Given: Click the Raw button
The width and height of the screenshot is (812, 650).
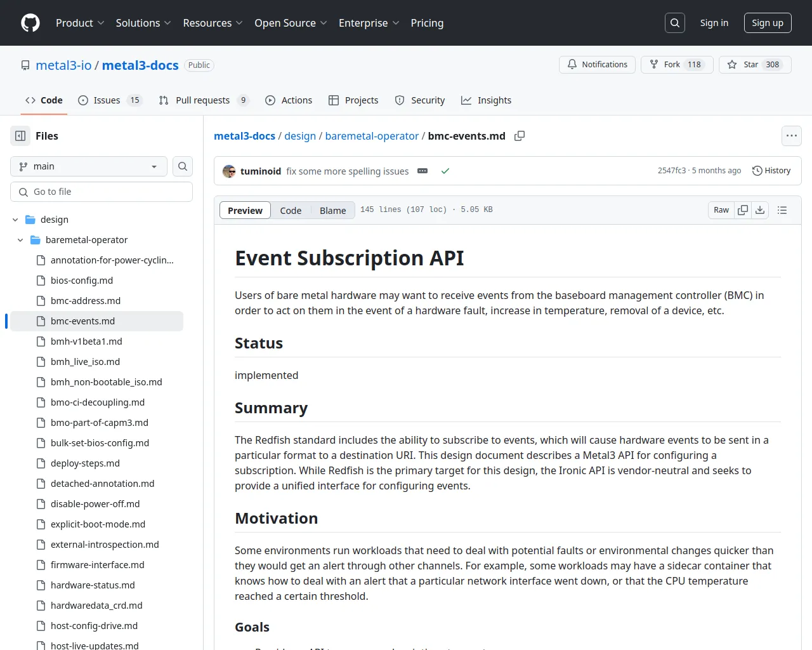Looking at the screenshot, I should pos(721,210).
